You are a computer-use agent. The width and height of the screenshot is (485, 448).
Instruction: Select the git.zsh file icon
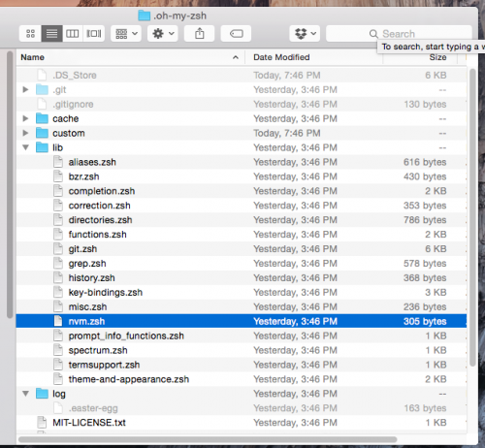pyautogui.click(x=58, y=249)
